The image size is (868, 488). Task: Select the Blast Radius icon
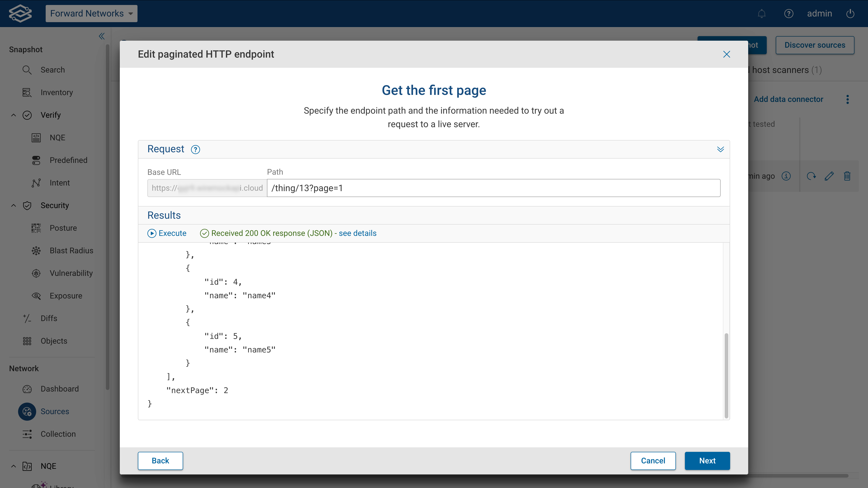pos(36,251)
